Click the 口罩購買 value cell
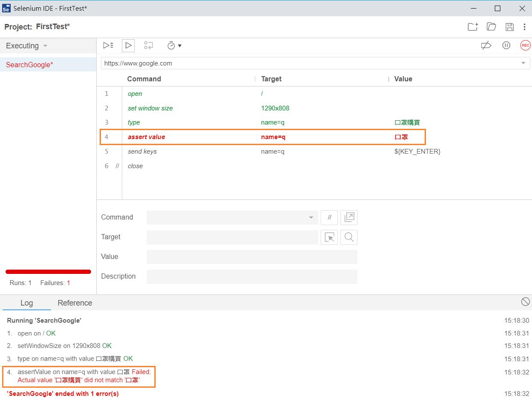 click(x=407, y=122)
